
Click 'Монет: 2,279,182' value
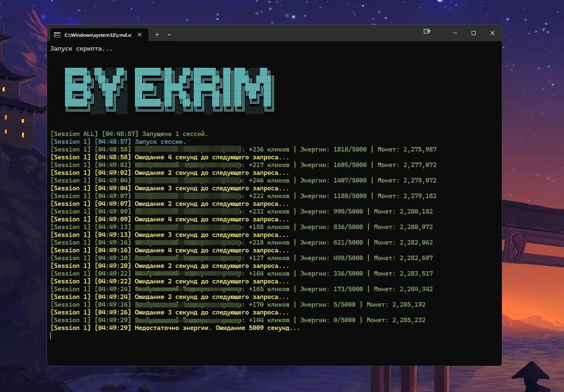pos(407,196)
